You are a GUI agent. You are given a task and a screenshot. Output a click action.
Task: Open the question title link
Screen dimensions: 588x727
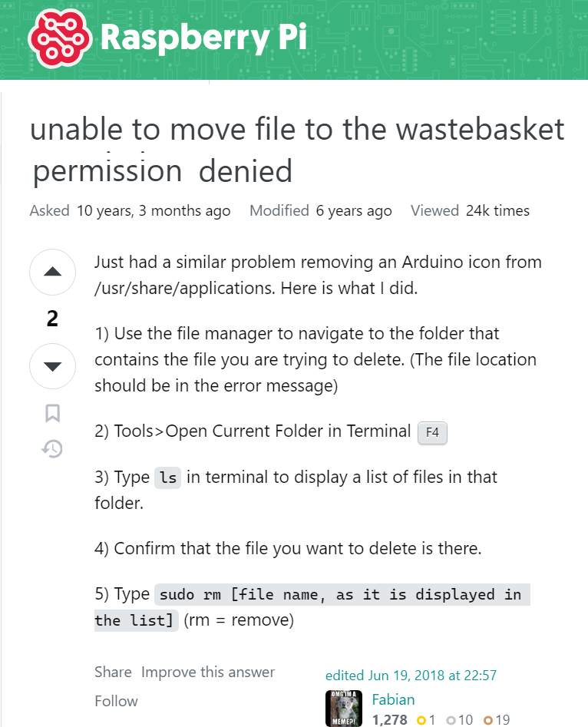[x=297, y=150]
